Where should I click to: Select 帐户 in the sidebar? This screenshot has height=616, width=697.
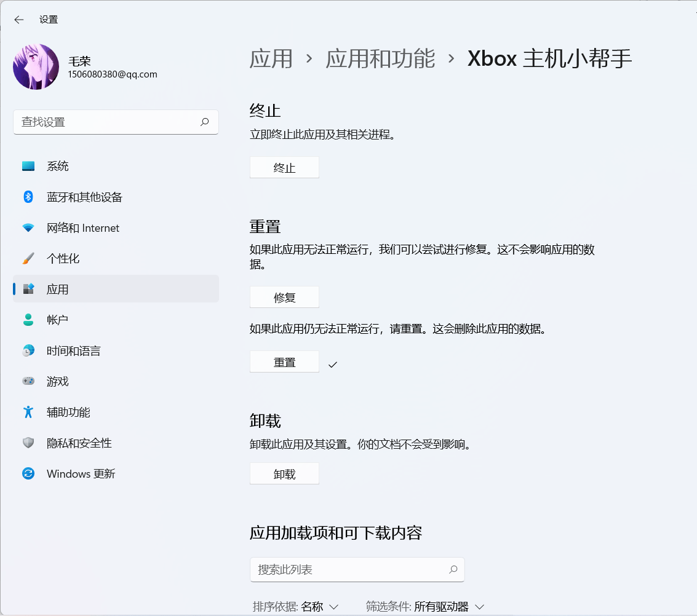[x=116, y=320]
